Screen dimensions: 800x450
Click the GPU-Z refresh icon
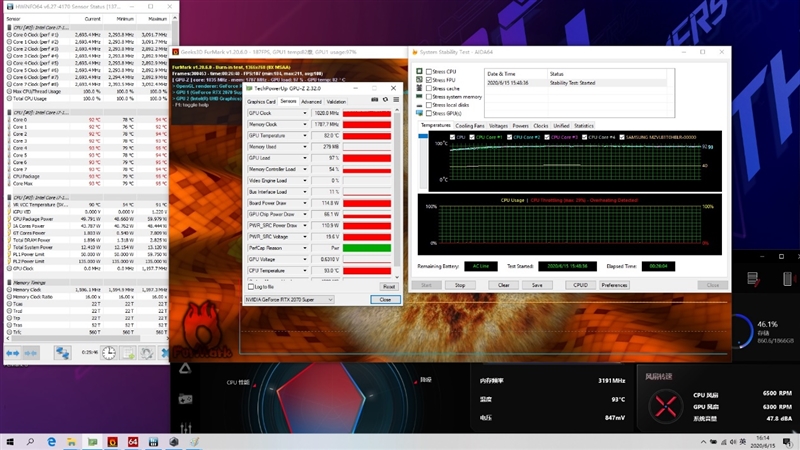pyautogui.click(x=385, y=101)
